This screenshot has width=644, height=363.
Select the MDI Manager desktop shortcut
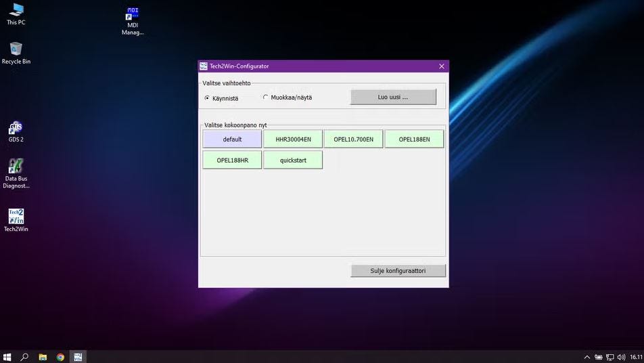tap(133, 20)
